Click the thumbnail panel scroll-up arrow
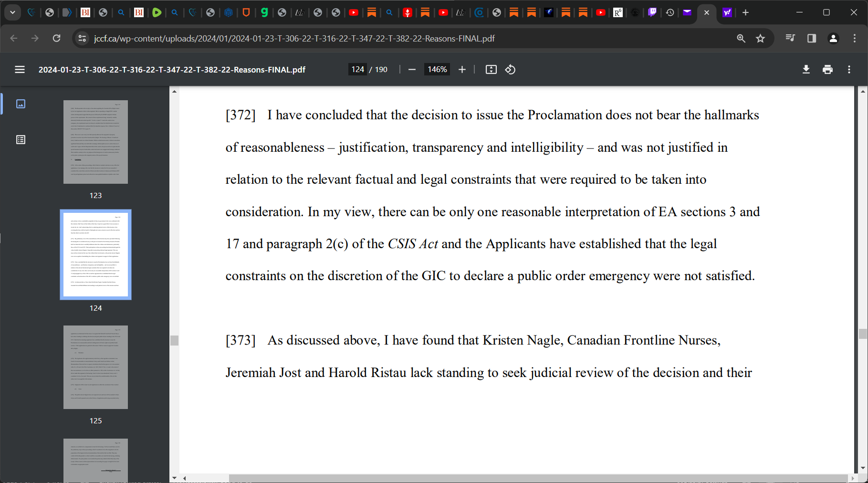868x483 pixels. click(174, 91)
